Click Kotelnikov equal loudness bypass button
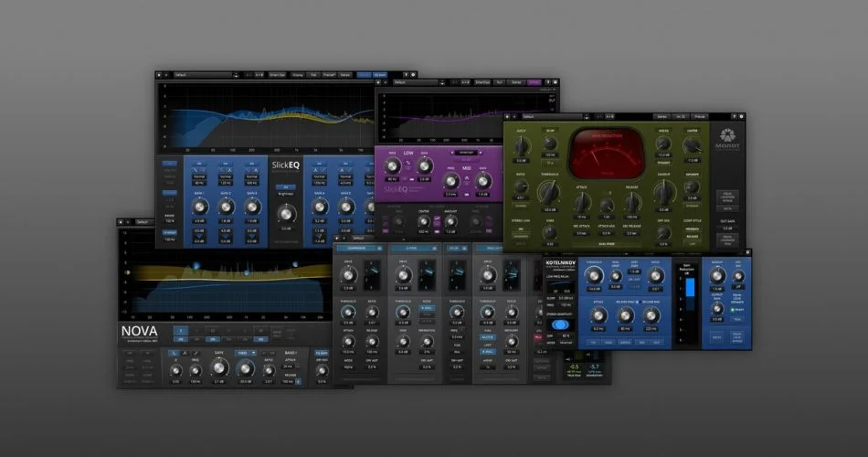Screen dimensions: 868x457 point(737,336)
